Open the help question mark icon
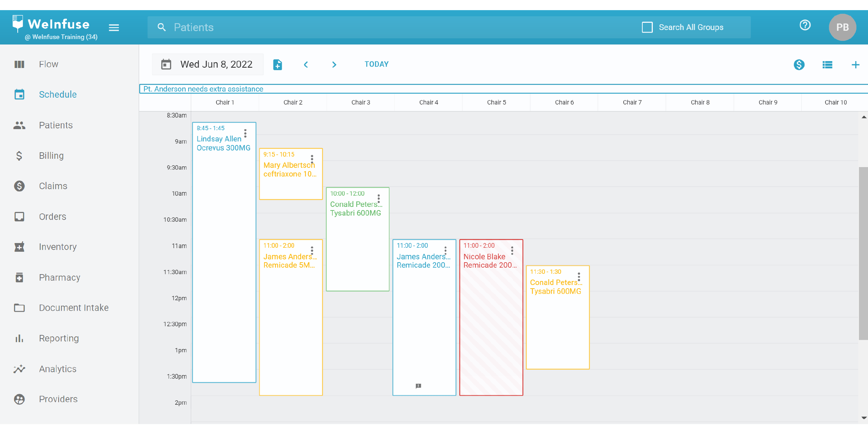868x434 pixels. (x=805, y=25)
